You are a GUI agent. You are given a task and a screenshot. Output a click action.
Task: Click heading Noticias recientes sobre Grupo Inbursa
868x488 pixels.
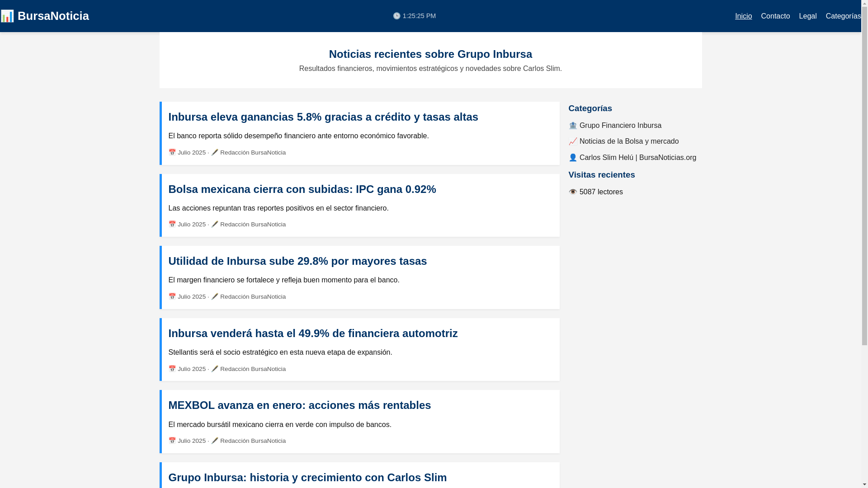click(430, 54)
